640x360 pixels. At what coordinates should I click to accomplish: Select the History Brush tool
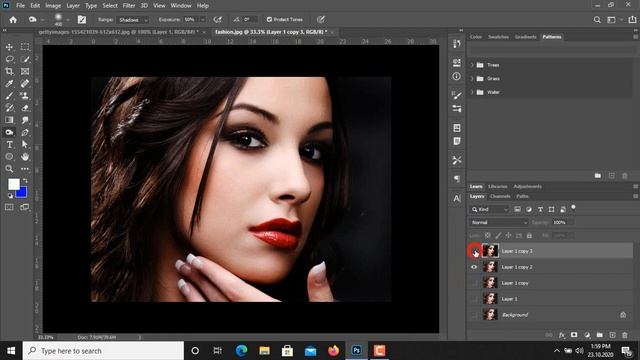point(9,108)
